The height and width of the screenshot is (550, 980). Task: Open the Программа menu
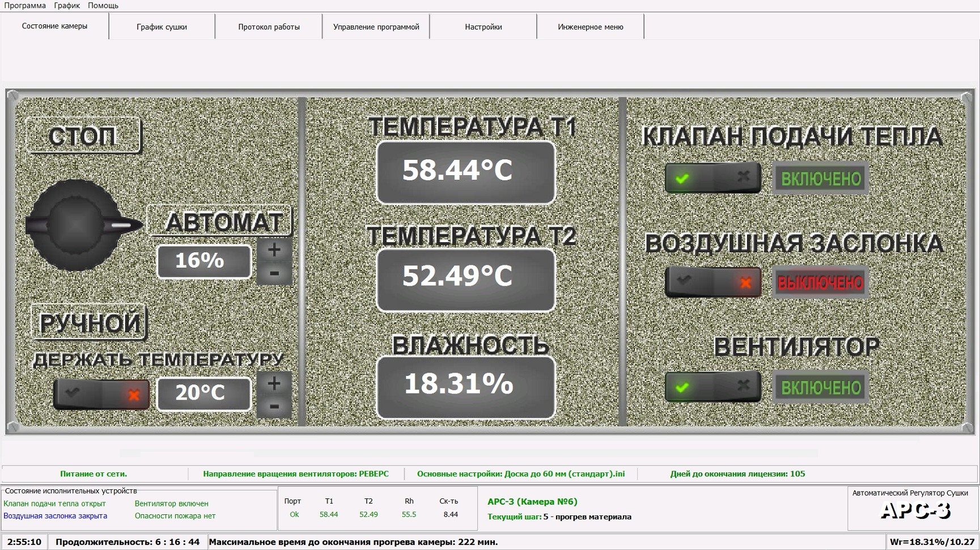click(x=25, y=5)
